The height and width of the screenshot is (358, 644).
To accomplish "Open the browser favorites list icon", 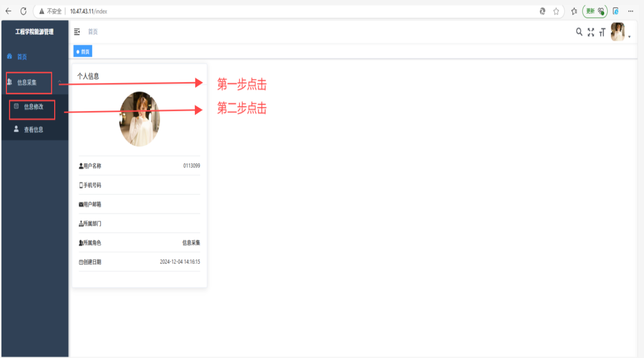I will (574, 11).
